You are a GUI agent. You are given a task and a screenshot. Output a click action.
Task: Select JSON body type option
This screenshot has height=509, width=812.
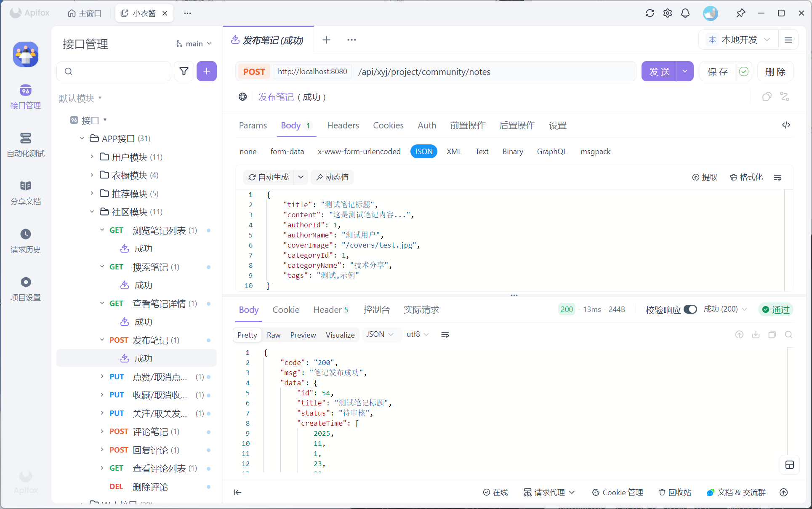[423, 152]
